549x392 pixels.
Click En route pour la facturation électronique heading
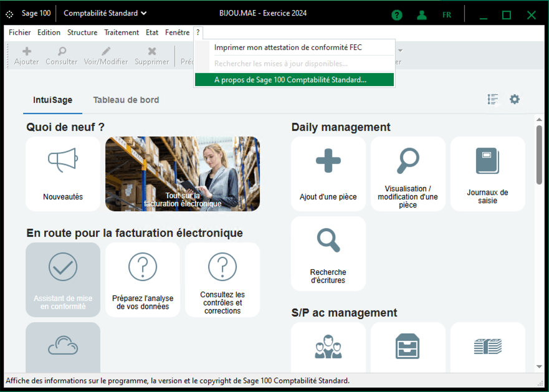click(135, 233)
